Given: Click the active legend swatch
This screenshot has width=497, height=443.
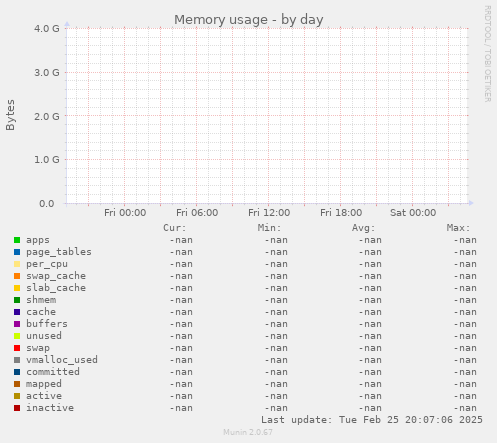Looking at the screenshot, I should point(17,396).
